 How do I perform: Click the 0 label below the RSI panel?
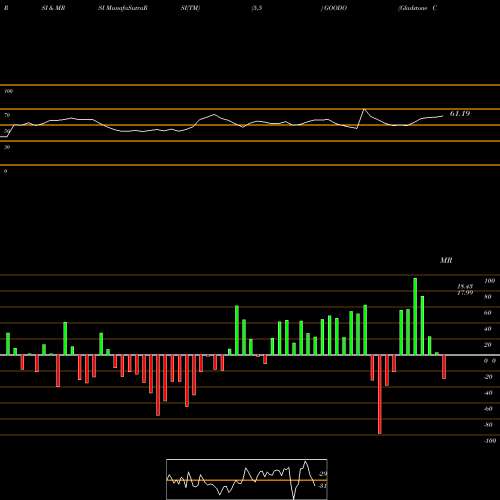click(5, 171)
